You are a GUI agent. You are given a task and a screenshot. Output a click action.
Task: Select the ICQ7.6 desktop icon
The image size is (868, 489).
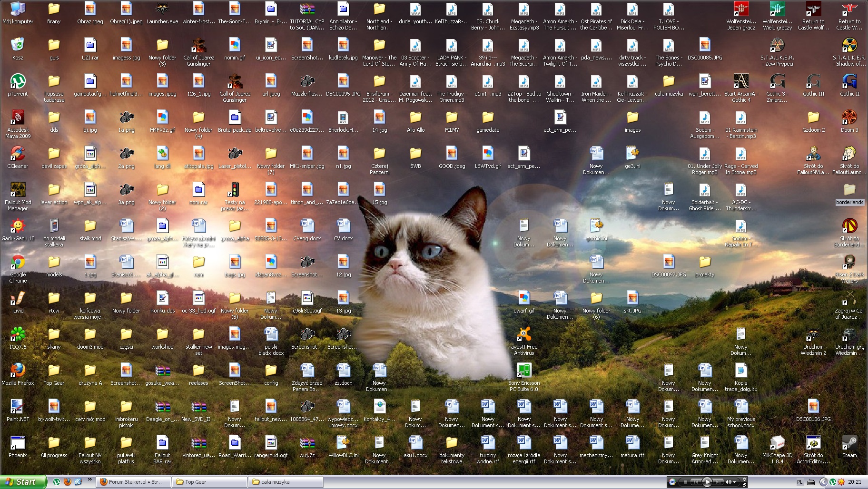click(x=18, y=338)
